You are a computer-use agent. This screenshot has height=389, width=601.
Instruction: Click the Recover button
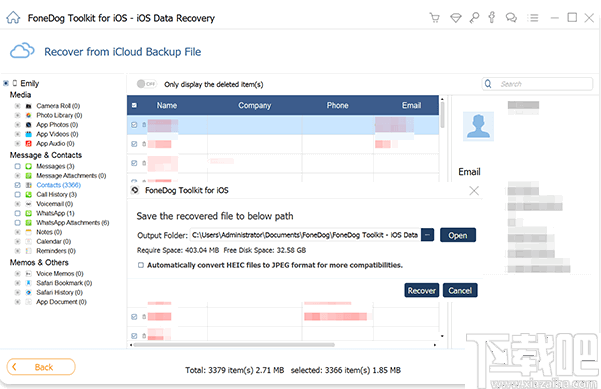[x=422, y=291]
